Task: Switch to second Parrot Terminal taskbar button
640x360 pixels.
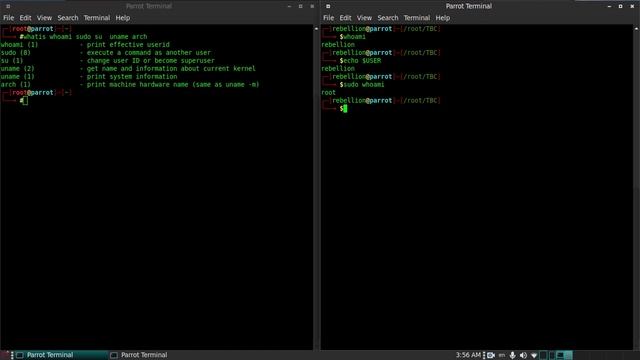Action: [x=140, y=355]
